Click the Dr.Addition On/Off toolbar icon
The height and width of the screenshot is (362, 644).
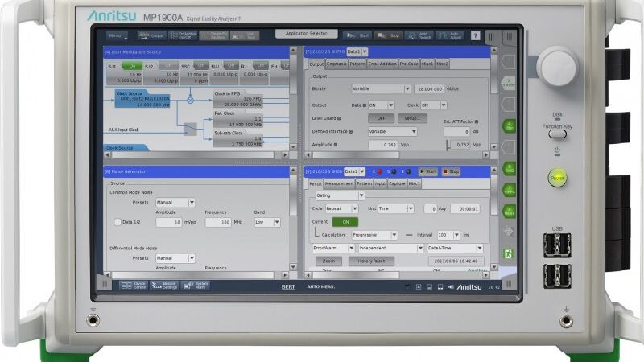184,35
